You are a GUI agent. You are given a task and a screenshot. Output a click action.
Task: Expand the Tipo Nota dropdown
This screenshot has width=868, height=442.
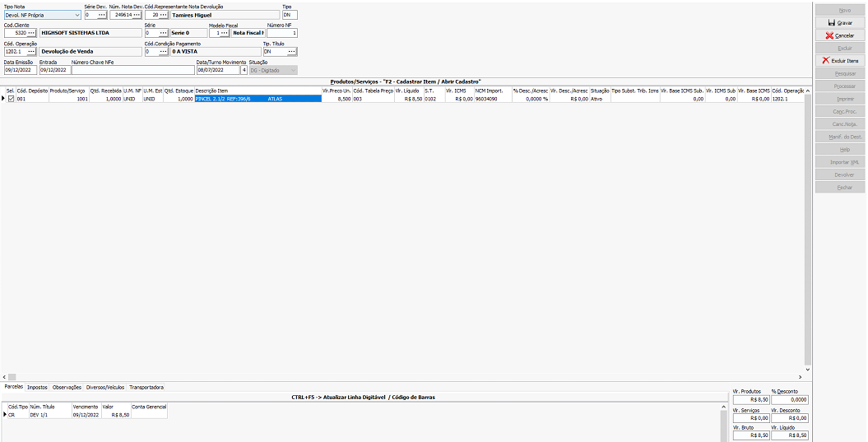tap(77, 15)
